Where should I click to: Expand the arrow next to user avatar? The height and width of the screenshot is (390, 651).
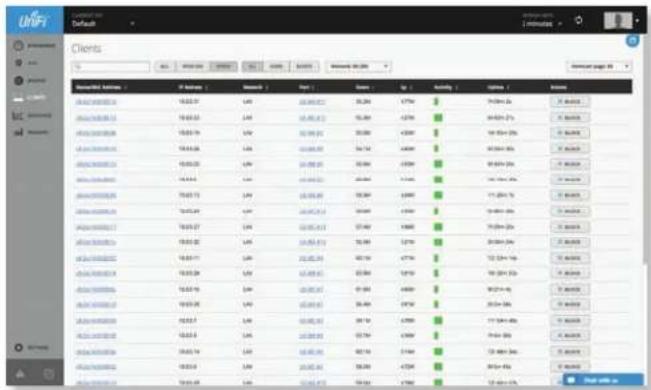pyautogui.click(x=637, y=20)
